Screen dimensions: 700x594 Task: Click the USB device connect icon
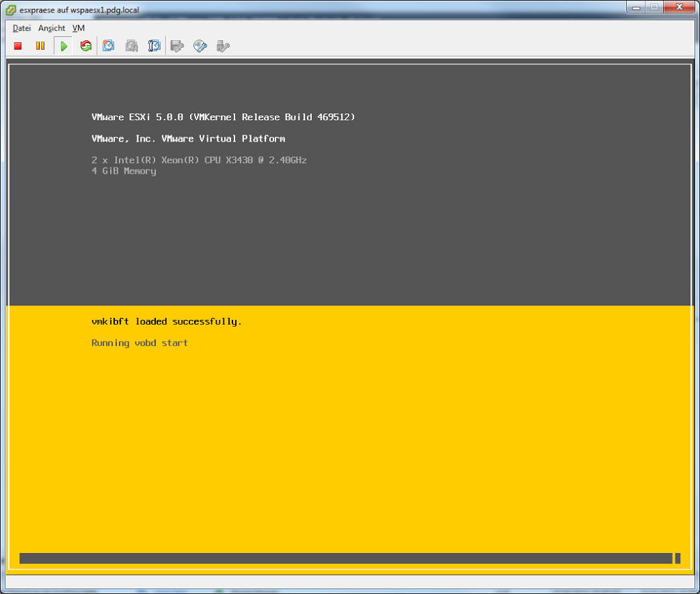click(223, 46)
